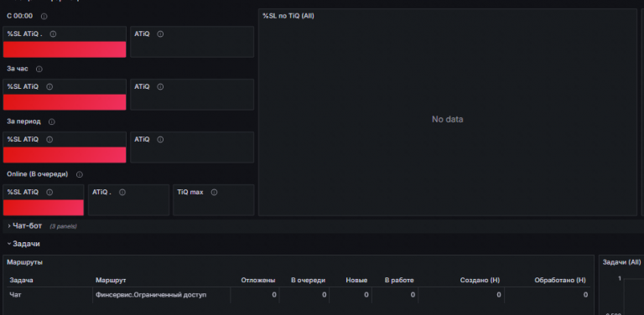Click ATiQ info icon in За период section

(x=160, y=139)
